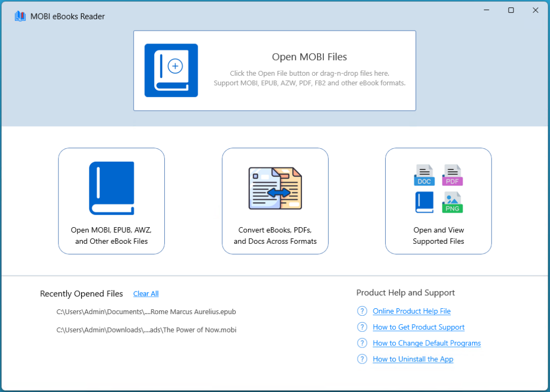Open the 'Open MOBI, EPUB, AWZ' card label
Screen dimensions: 550x392
(112, 236)
